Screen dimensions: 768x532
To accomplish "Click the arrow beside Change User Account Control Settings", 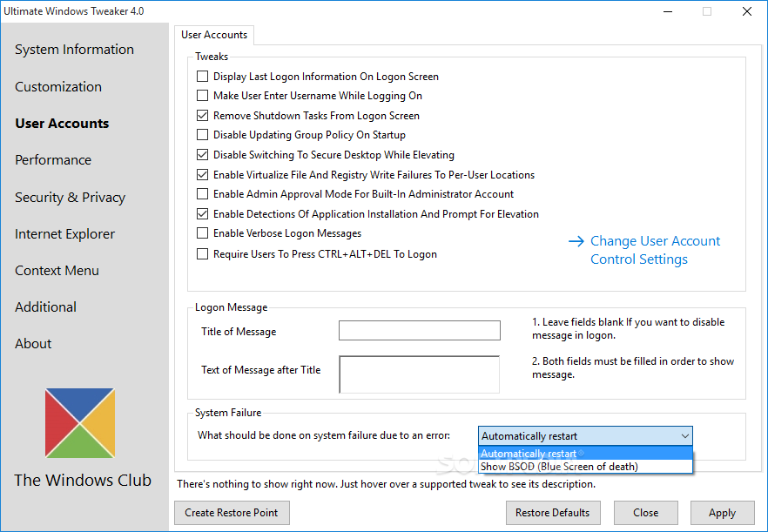I will (x=576, y=241).
